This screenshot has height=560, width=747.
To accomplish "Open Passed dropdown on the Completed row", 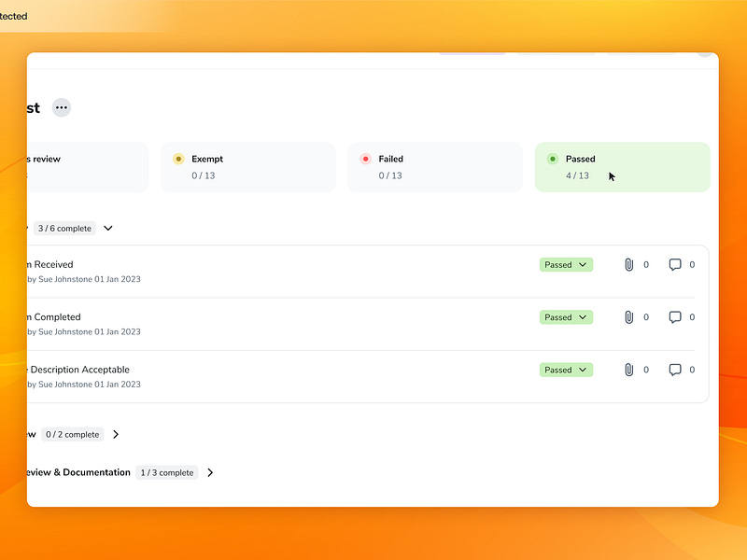I will click(x=566, y=317).
